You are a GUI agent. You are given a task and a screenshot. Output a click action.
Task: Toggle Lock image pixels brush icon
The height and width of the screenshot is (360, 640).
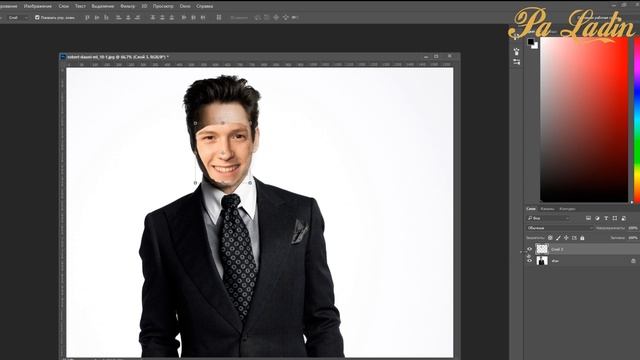pyautogui.click(x=558, y=238)
